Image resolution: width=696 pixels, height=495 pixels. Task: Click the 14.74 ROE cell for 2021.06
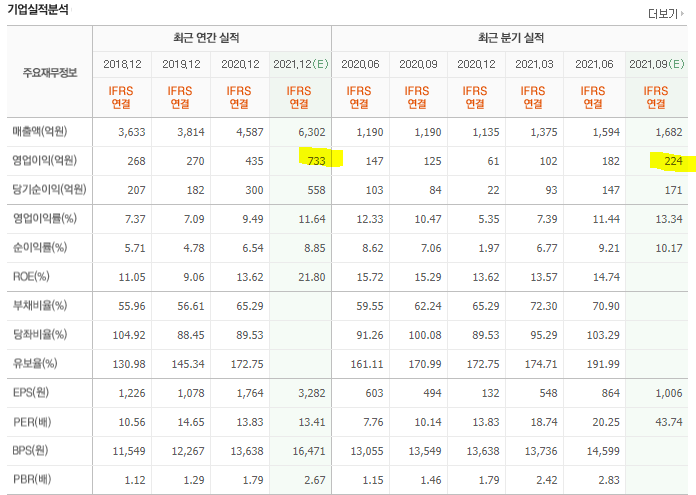click(x=606, y=277)
